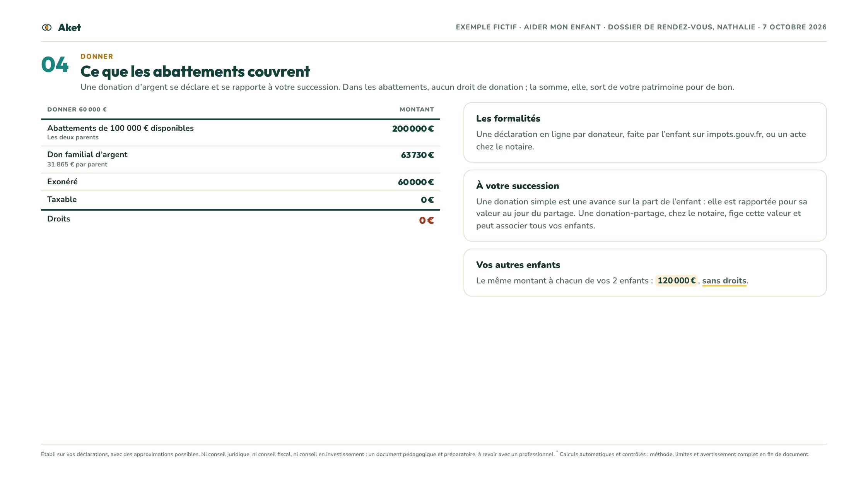Click the paragraph about donation-partage
868x477 pixels.
click(x=642, y=214)
